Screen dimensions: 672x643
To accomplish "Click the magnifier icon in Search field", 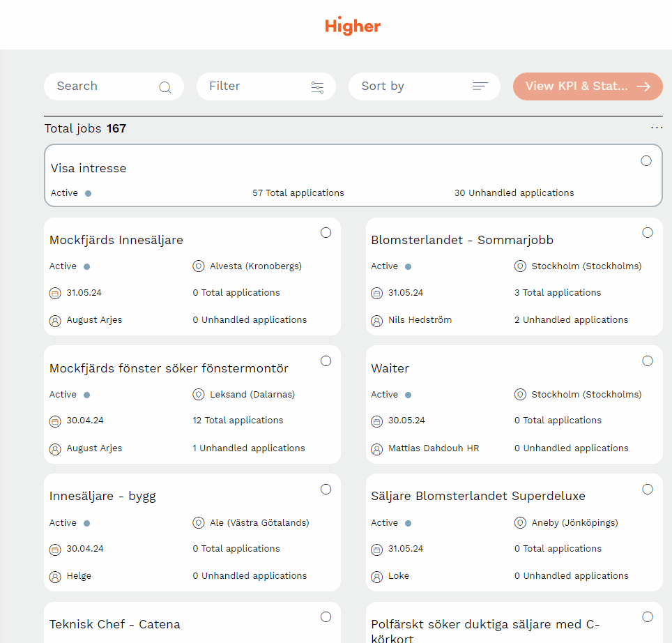I will click(165, 87).
